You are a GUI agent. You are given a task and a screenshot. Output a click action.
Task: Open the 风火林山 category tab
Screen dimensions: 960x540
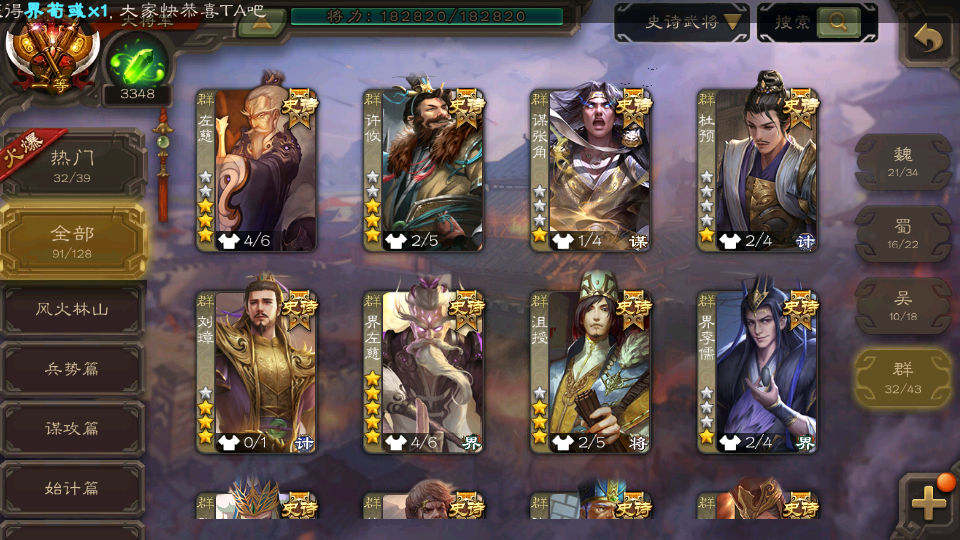(72, 309)
